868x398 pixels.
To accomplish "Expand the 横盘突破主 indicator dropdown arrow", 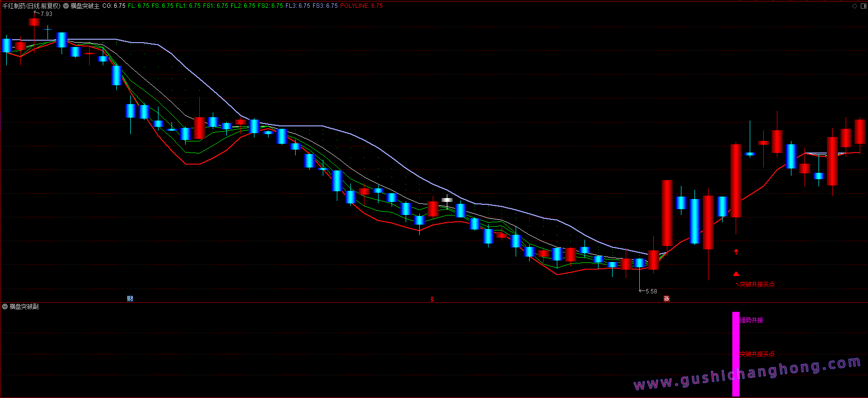I will tap(66, 6).
